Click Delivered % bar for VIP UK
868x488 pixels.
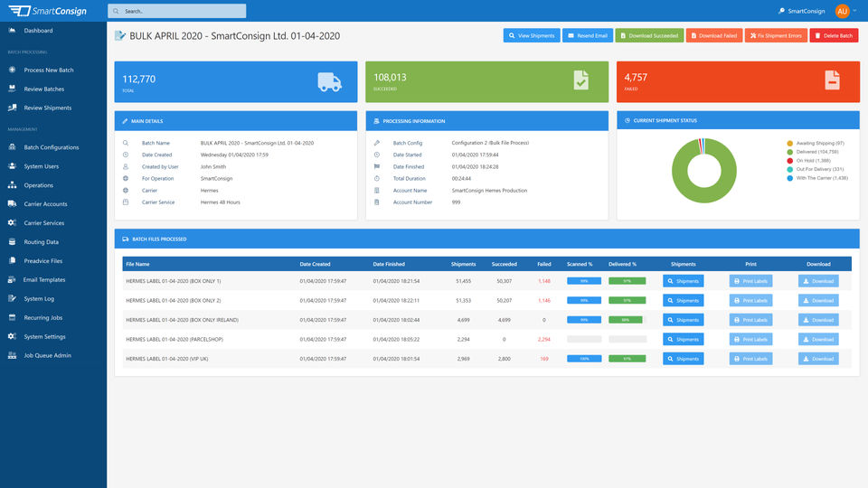(627, 359)
